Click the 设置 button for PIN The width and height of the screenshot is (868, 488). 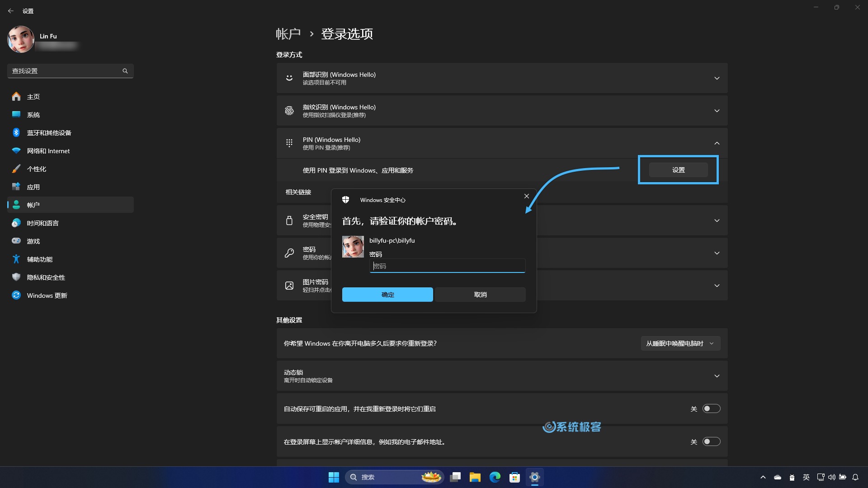[678, 170]
